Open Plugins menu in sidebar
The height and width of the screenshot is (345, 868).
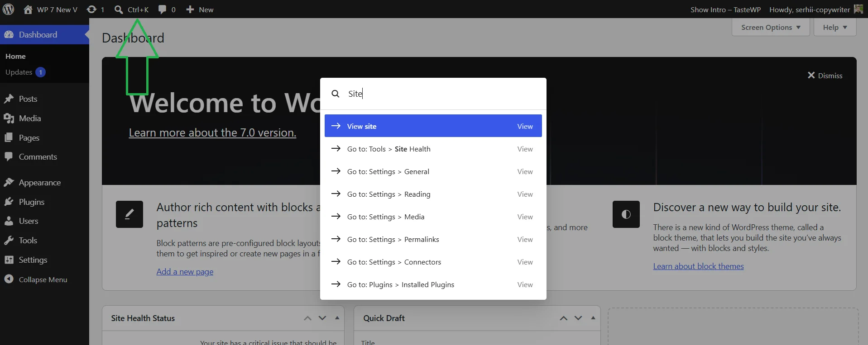click(x=44, y=202)
